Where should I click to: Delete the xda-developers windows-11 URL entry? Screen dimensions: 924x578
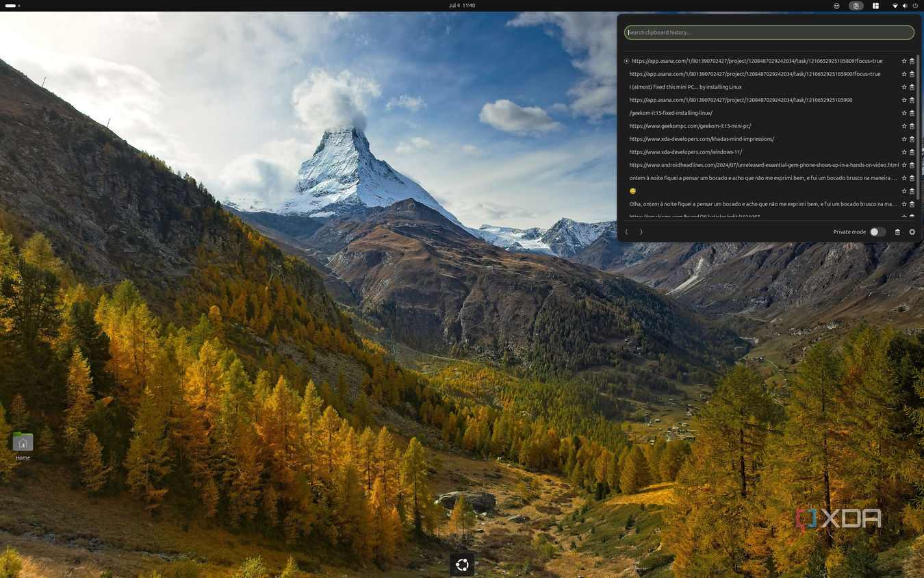912,152
